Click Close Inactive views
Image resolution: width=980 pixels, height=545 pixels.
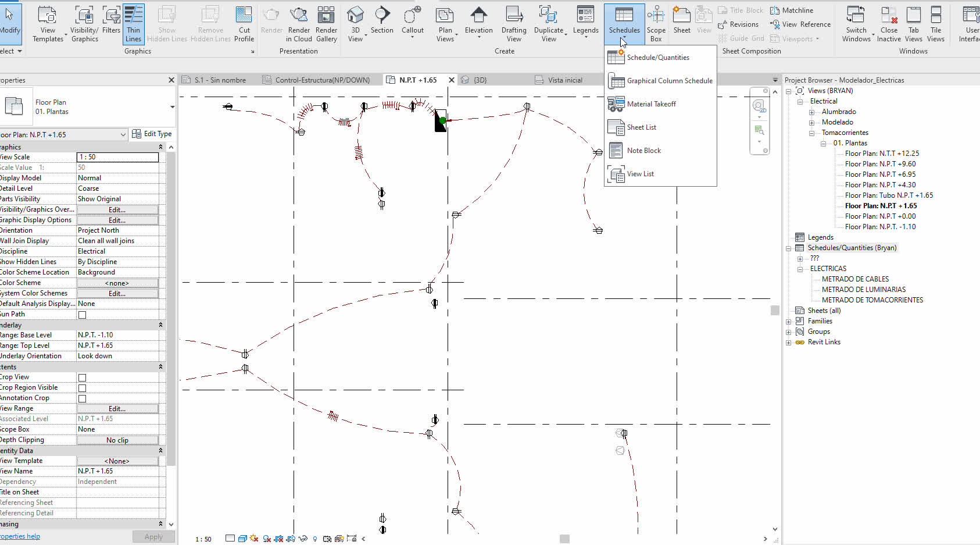tap(889, 24)
